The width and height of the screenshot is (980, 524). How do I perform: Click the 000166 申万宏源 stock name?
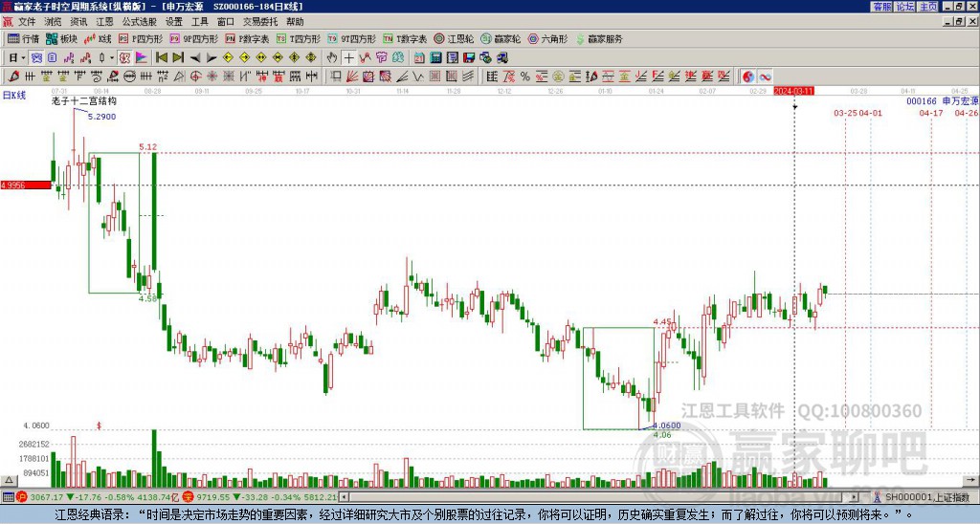(943, 100)
